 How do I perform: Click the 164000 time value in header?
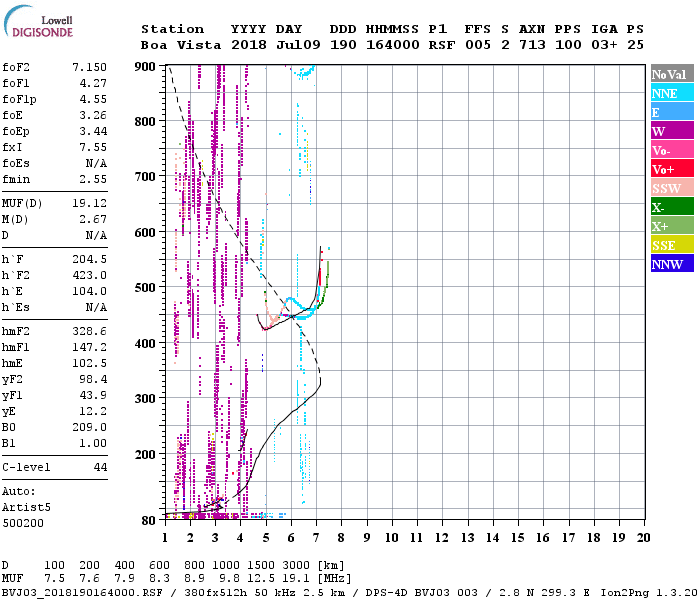click(393, 45)
